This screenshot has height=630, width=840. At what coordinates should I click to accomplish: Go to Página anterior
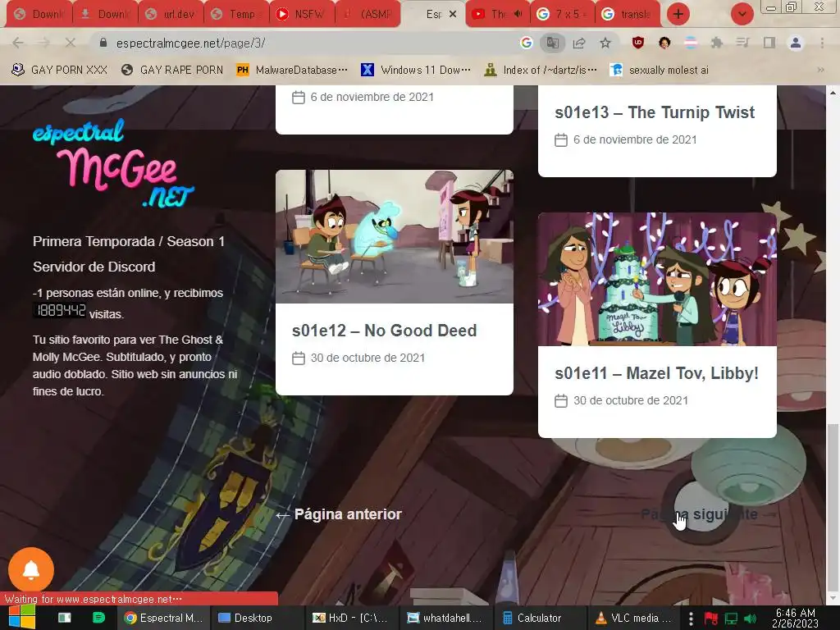(339, 514)
